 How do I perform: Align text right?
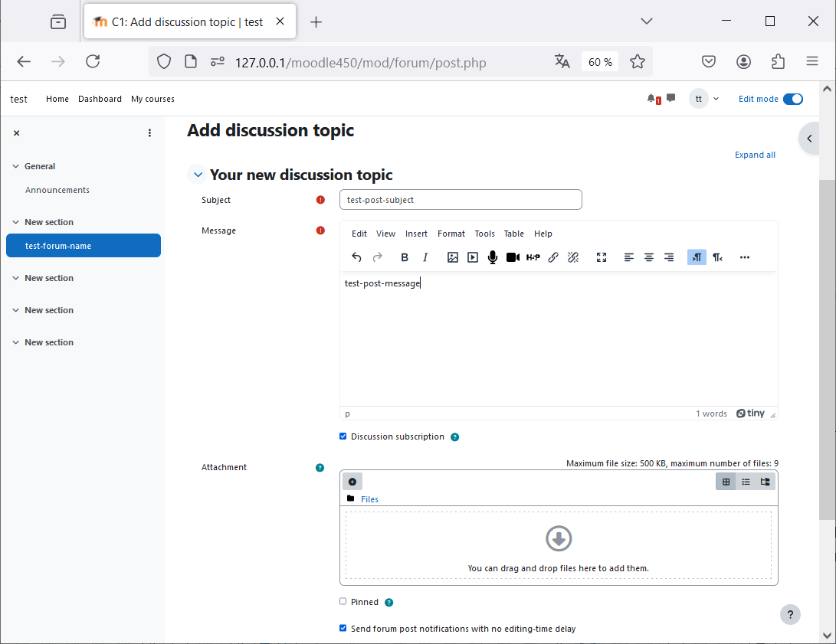point(669,257)
